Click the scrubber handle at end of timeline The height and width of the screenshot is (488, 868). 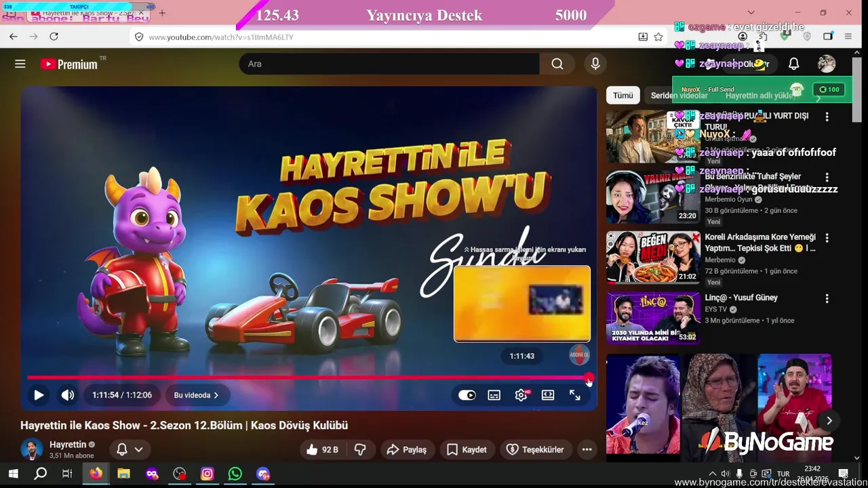[589, 378]
